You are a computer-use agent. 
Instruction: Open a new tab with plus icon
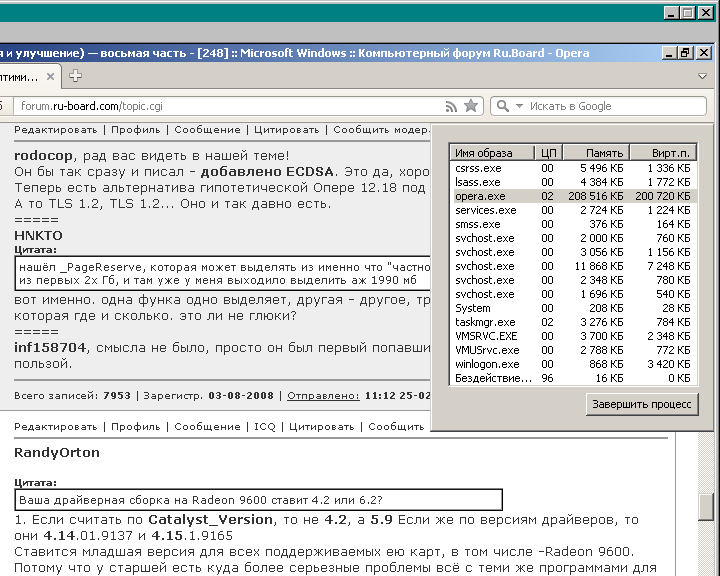(75, 76)
